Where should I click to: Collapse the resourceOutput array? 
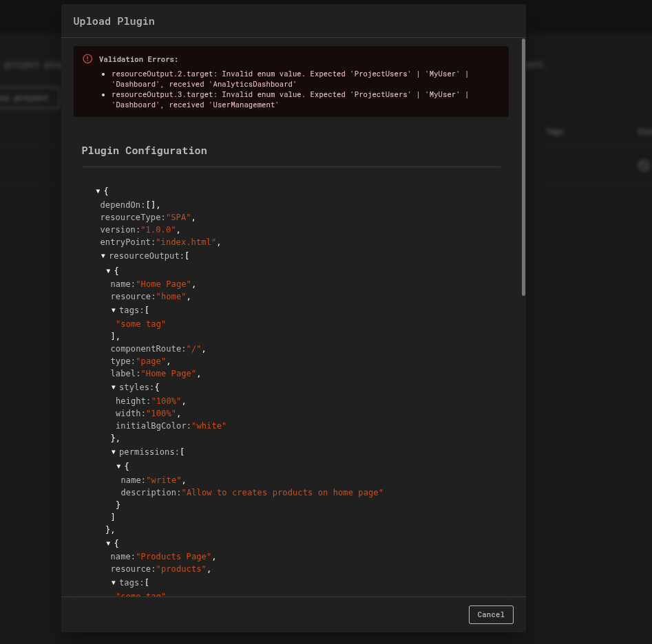[103, 255]
